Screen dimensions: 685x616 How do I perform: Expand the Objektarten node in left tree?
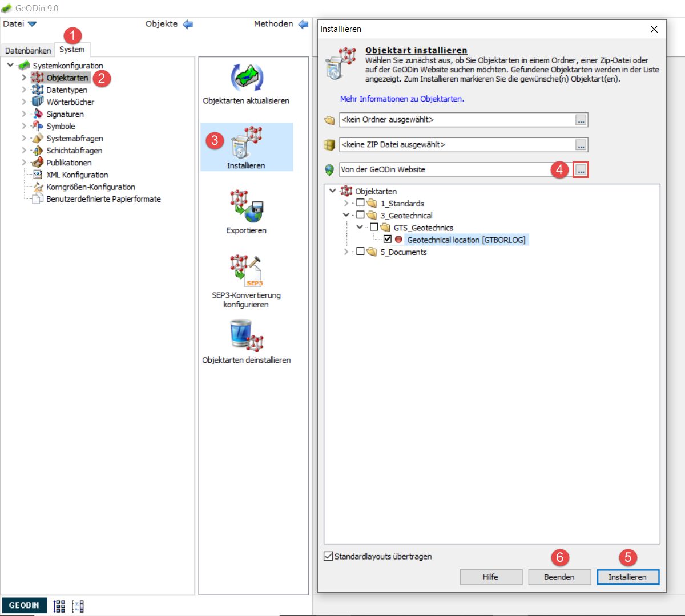pyautogui.click(x=24, y=78)
